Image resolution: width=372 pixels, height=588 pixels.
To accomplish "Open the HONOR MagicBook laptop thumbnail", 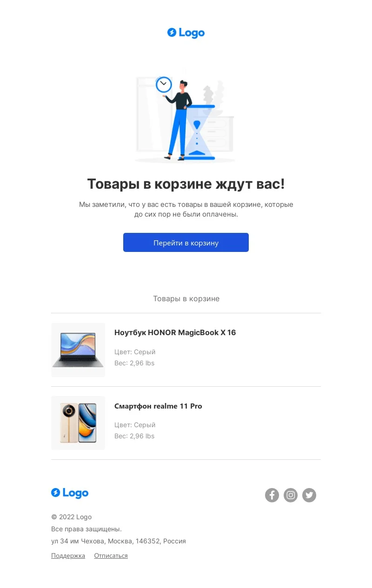I will 78,350.
